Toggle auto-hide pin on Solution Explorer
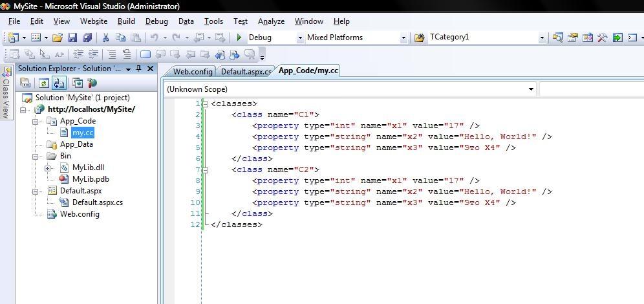 pos(139,69)
